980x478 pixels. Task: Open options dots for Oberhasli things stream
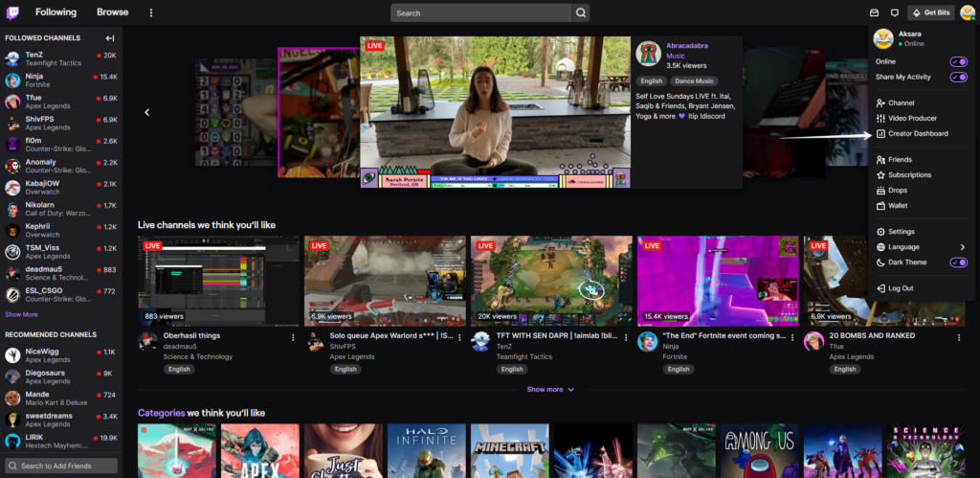tap(293, 337)
